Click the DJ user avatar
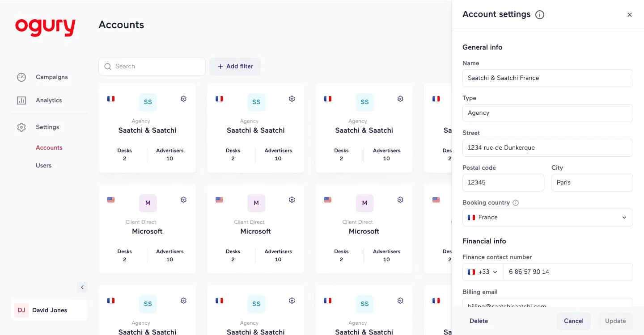This screenshot has width=644, height=335. [21, 310]
